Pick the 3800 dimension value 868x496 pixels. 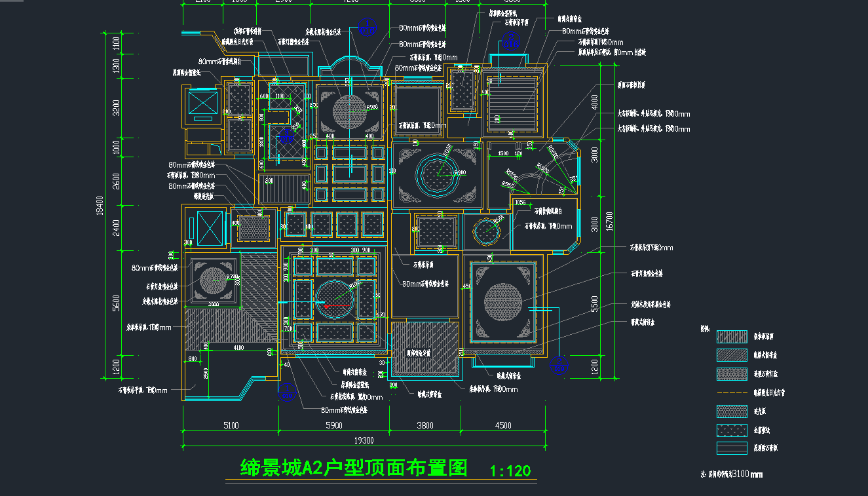point(425,425)
